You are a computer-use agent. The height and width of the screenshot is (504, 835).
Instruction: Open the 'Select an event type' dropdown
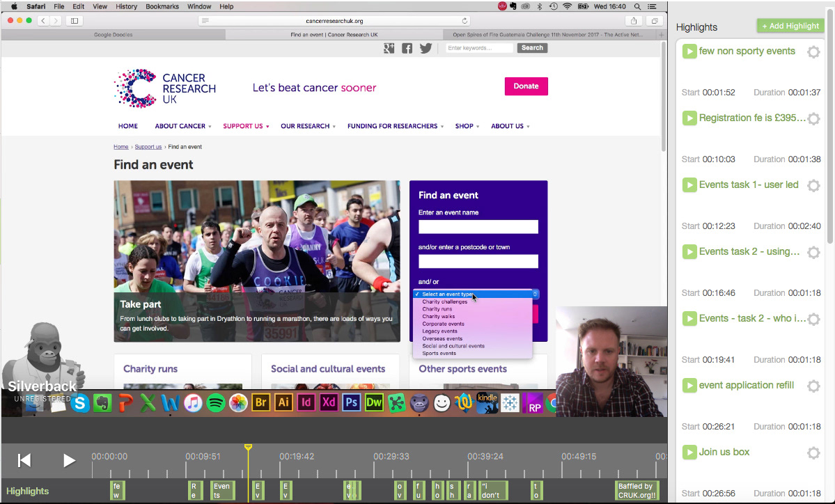476,294
